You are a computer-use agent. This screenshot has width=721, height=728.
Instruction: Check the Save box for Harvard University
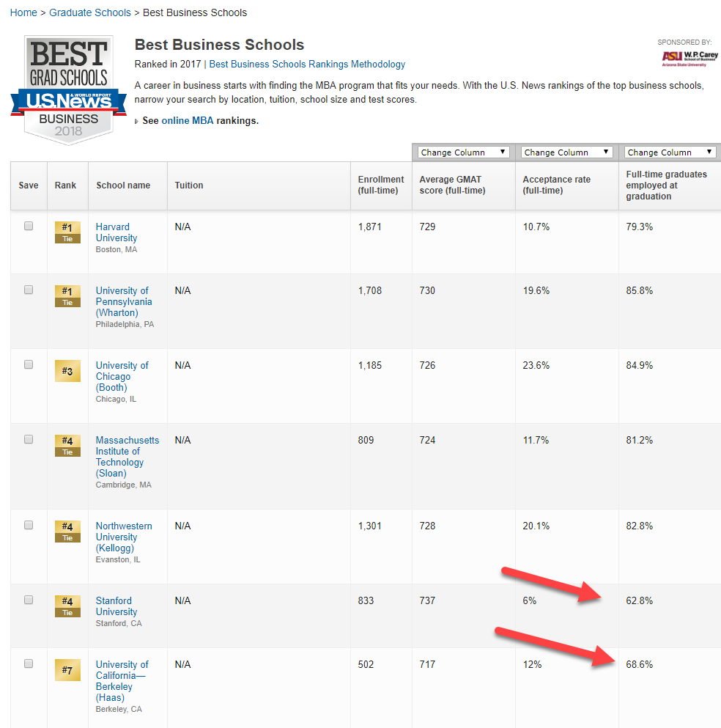29,227
